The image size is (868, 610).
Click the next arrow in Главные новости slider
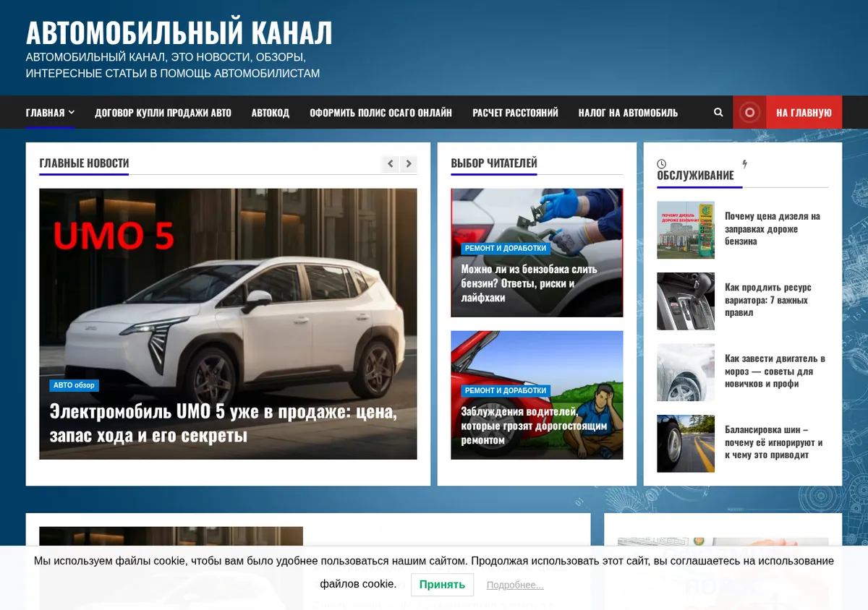[x=409, y=164]
